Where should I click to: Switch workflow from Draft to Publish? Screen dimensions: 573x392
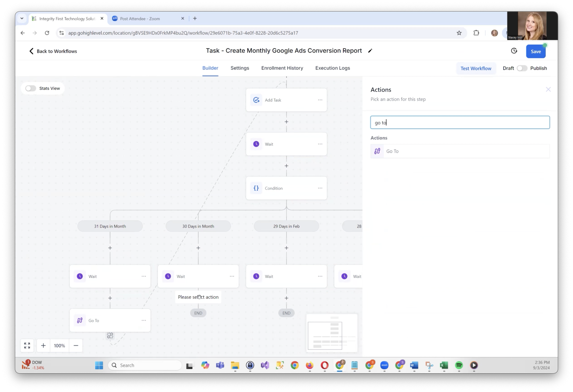(522, 68)
